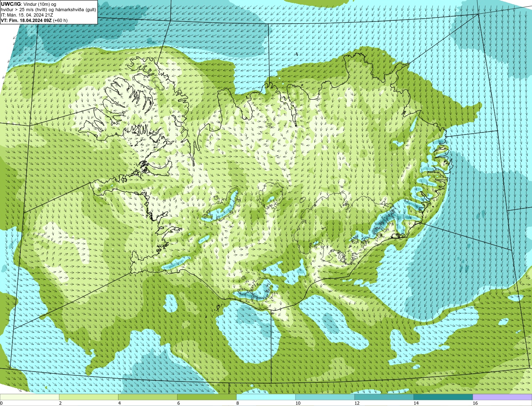Screen dimensions: 532x406
Task: Click the legend label "8"
Action: [x=237, y=403]
